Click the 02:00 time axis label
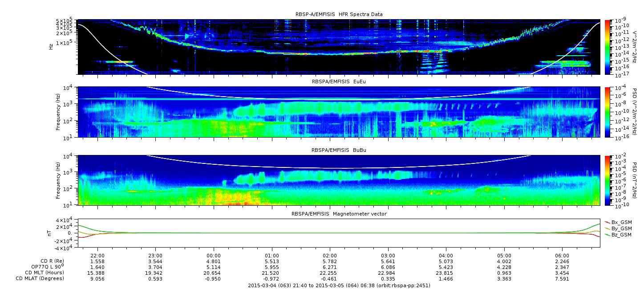 pos(330,255)
